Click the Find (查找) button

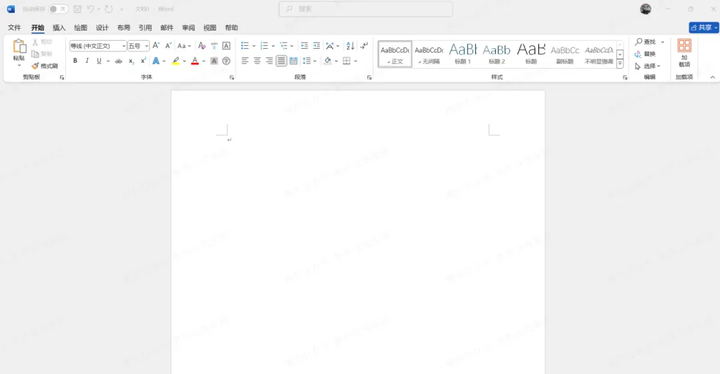click(x=645, y=42)
